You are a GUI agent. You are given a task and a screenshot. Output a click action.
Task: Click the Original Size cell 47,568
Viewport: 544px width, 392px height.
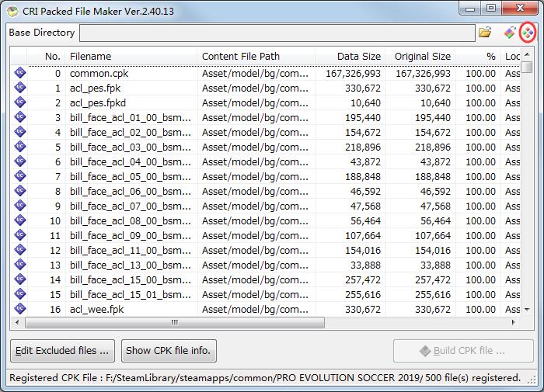(x=435, y=206)
